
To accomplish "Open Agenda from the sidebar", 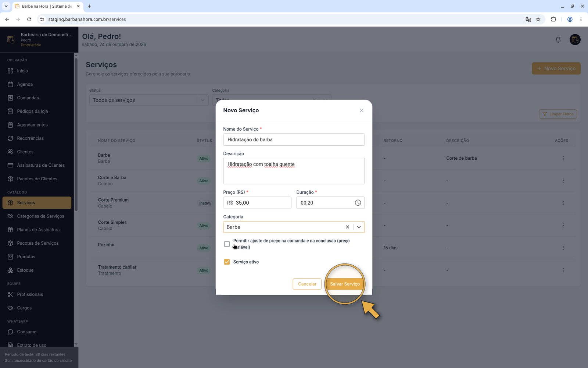I will 37,84.
